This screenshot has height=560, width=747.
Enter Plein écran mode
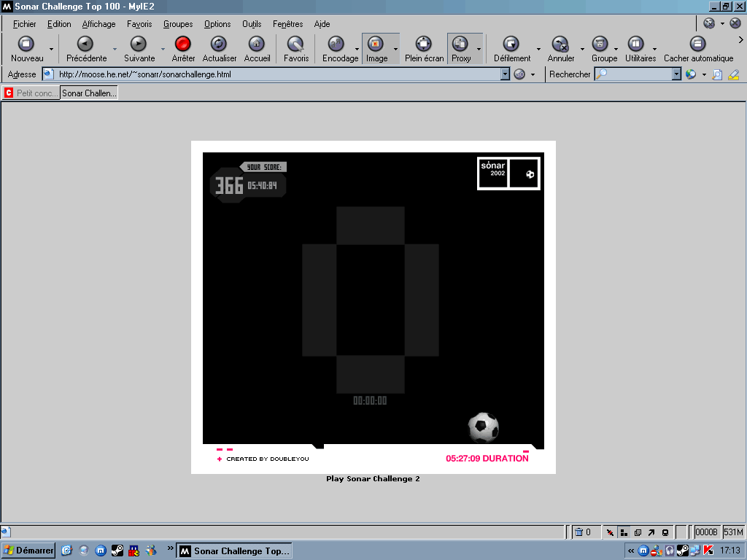click(424, 44)
